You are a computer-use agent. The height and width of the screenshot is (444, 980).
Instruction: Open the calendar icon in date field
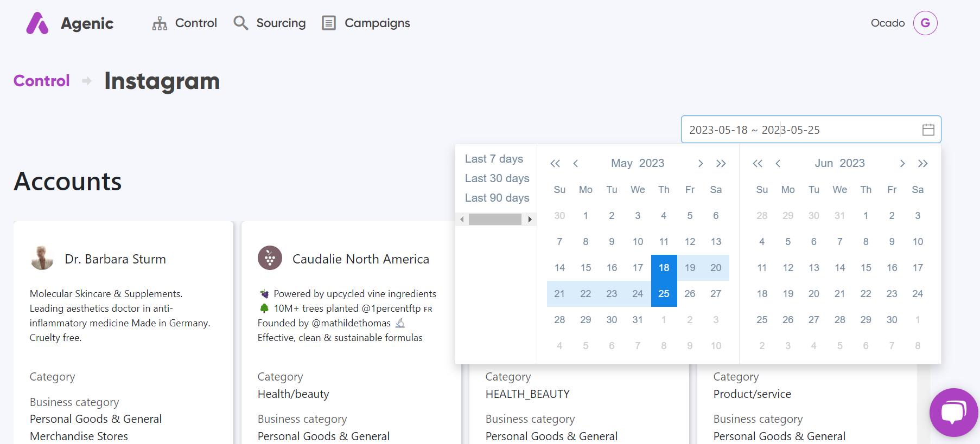click(x=928, y=130)
